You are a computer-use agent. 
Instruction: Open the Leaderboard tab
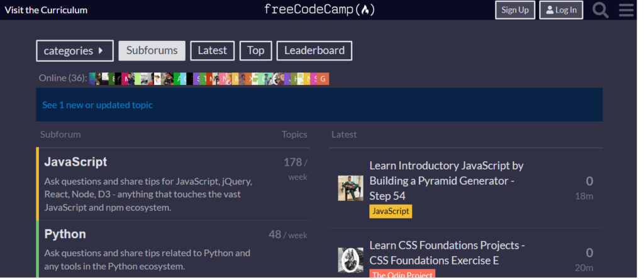click(314, 50)
